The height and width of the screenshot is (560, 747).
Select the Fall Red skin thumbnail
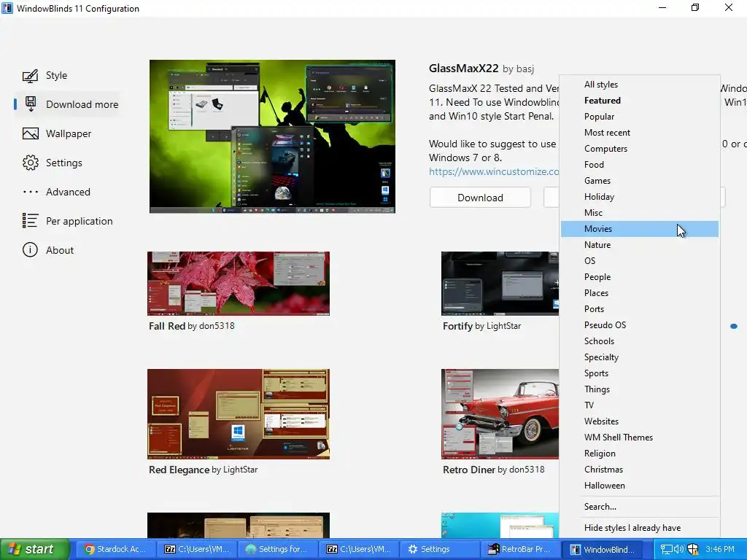[239, 284]
